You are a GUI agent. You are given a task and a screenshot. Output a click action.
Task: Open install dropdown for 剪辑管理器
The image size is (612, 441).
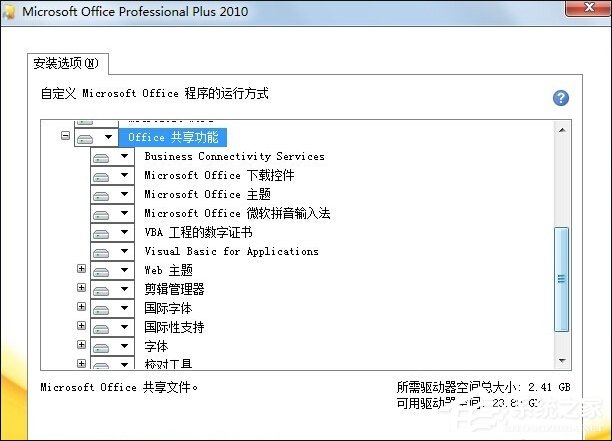coord(124,289)
